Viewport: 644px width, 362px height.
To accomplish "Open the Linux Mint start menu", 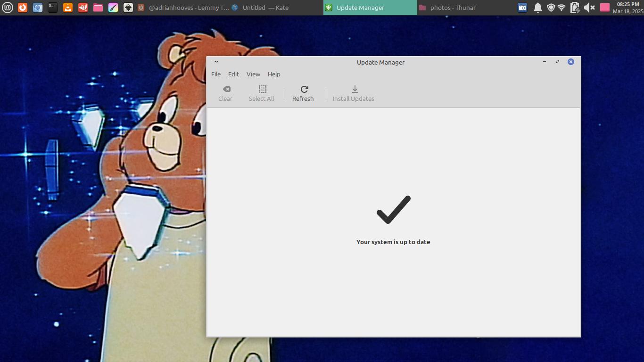I will 8,8.
